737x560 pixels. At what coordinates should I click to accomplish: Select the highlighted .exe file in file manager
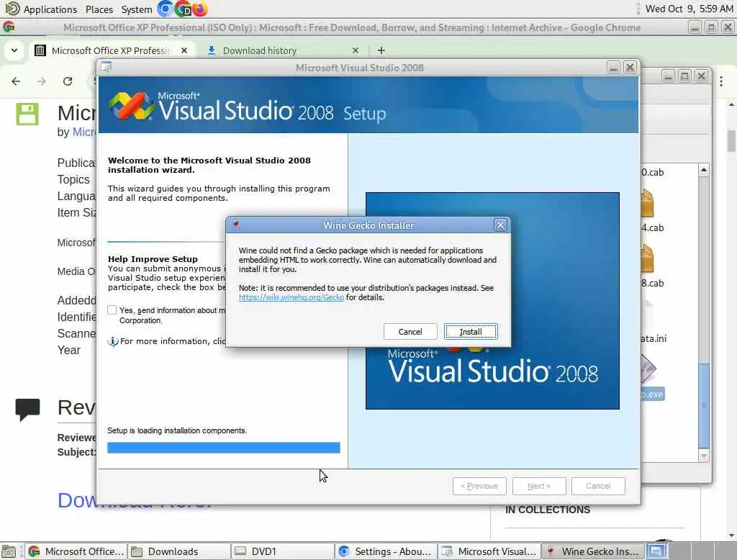pyautogui.click(x=652, y=394)
